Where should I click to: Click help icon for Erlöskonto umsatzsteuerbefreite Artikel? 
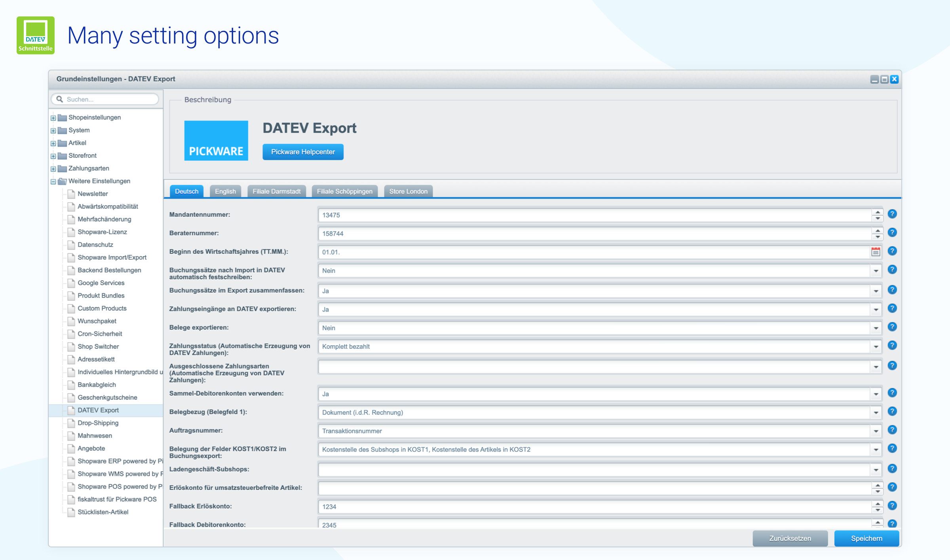coord(892,488)
